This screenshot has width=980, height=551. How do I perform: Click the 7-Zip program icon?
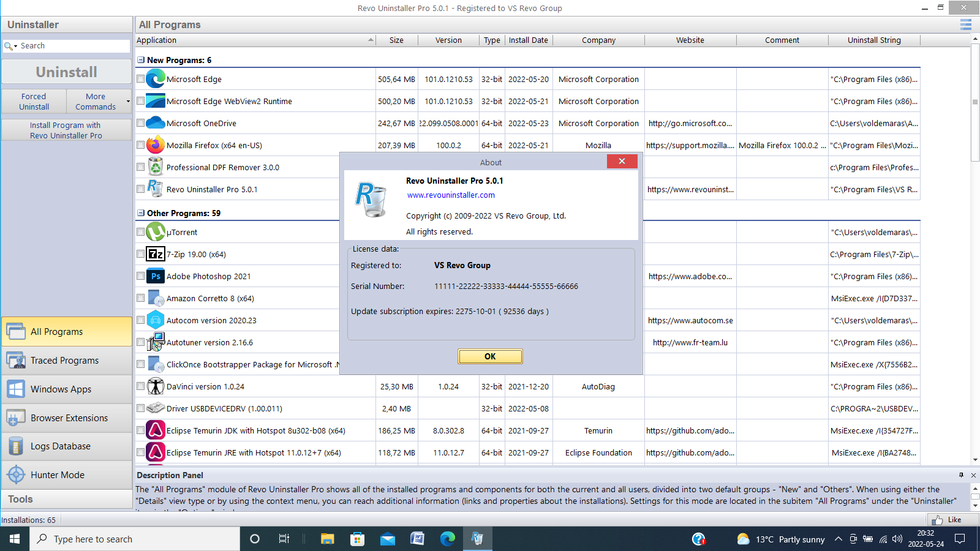(x=156, y=254)
